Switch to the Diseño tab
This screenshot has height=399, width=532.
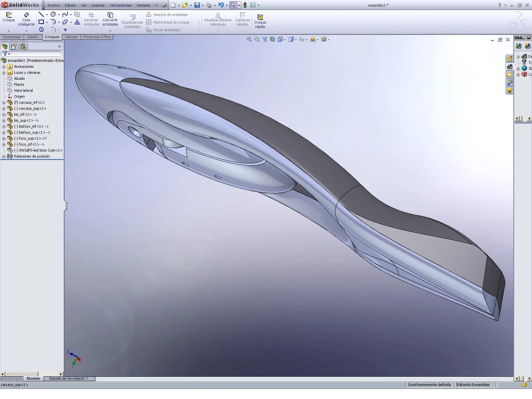tap(33, 37)
